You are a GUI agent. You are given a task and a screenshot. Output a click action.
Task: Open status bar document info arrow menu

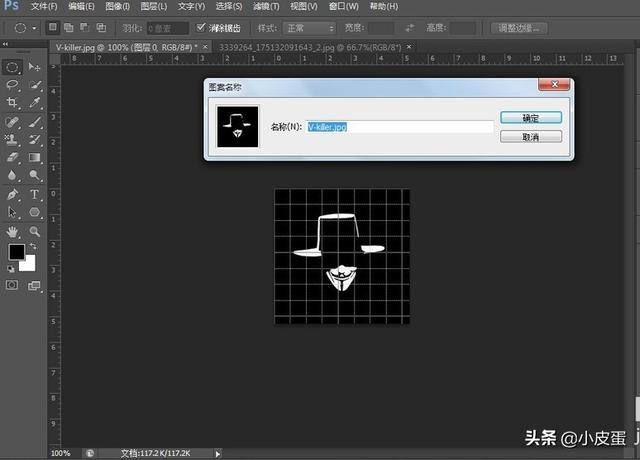[218, 453]
